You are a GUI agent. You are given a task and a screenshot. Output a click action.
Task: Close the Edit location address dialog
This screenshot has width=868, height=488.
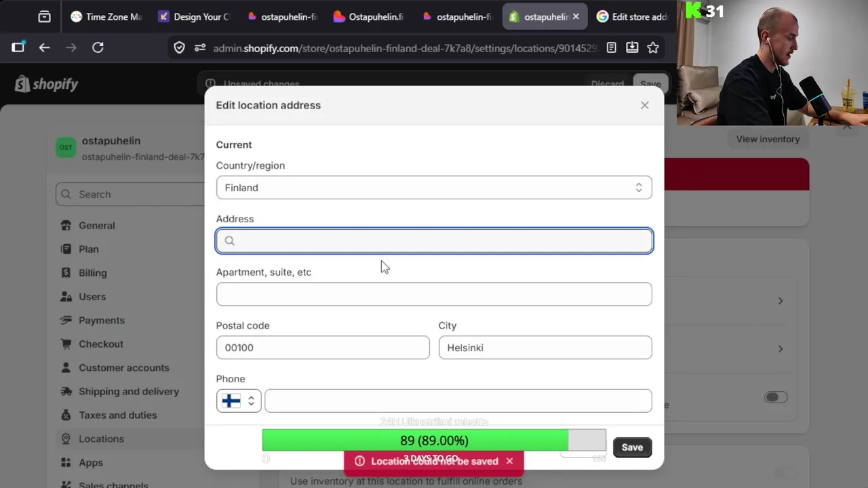pos(644,105)
